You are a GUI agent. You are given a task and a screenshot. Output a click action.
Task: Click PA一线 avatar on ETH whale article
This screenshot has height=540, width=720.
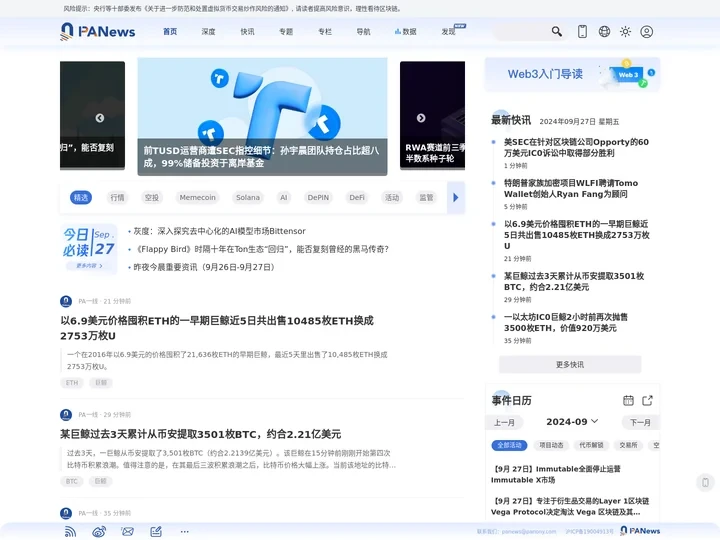pos(66,301)
